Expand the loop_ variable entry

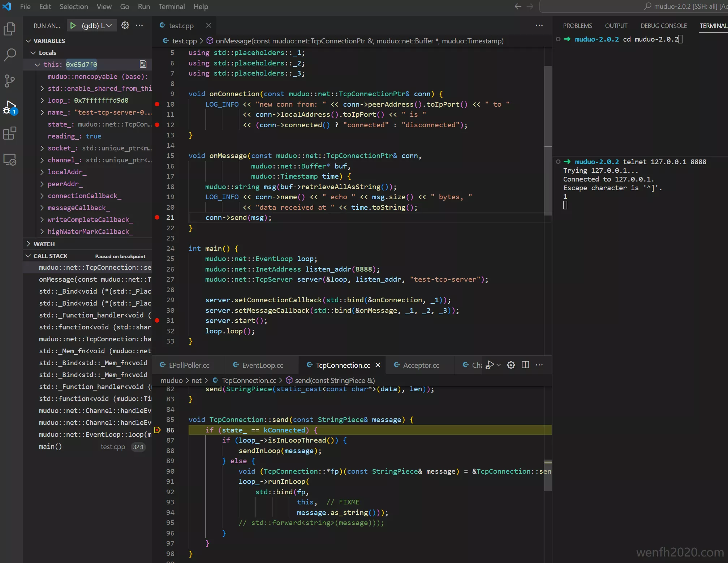tap(42, 100)
